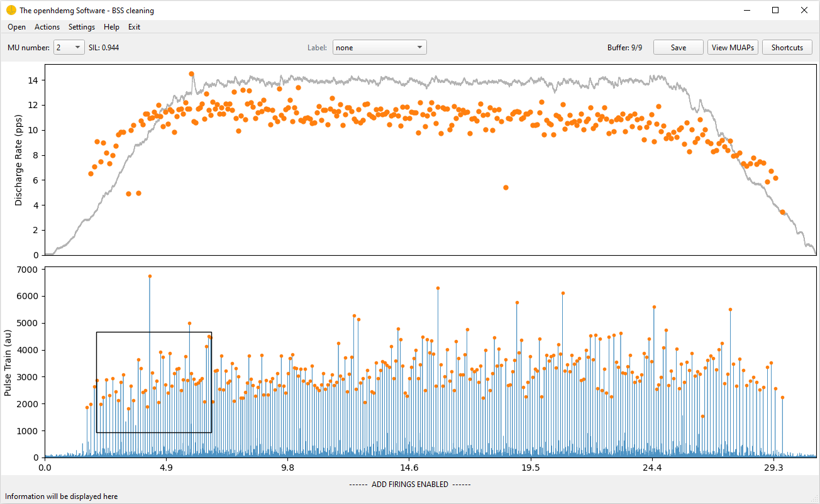Click the Pulse Train (au) axis label
Image resolution: width=820 pixels, height=504 pixels.
click(8, 363)
